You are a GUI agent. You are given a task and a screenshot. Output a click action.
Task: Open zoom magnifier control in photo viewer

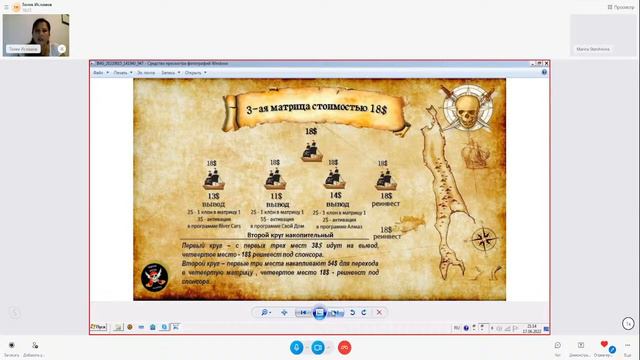click(266, 312)
